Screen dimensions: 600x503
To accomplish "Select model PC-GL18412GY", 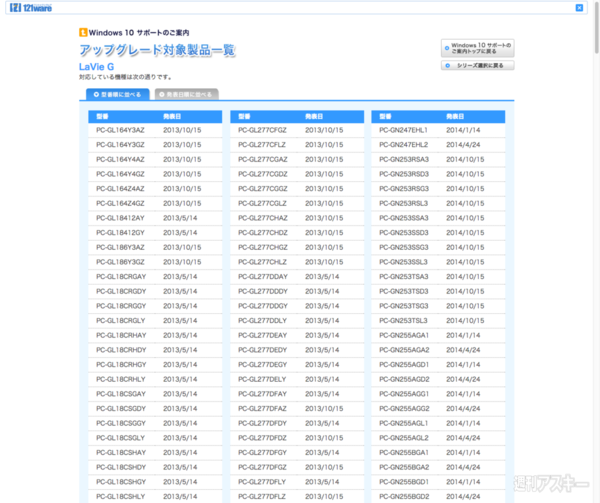I will (120, 233).
